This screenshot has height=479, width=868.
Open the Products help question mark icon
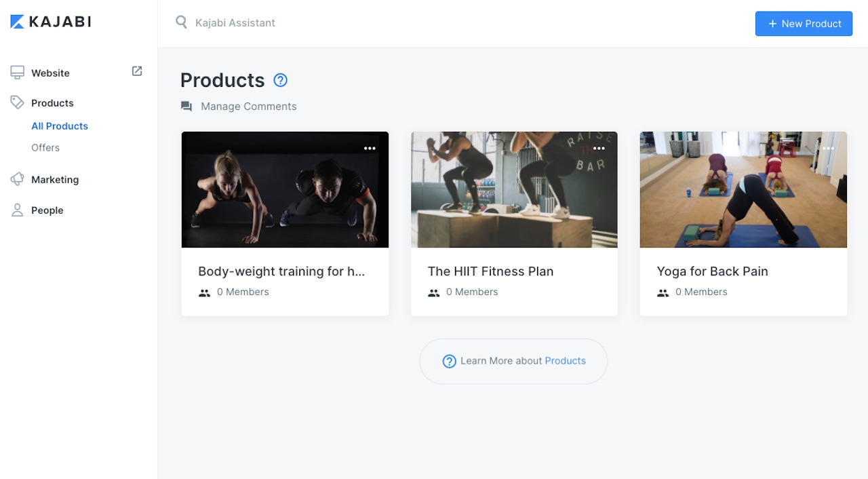[280, 80]
